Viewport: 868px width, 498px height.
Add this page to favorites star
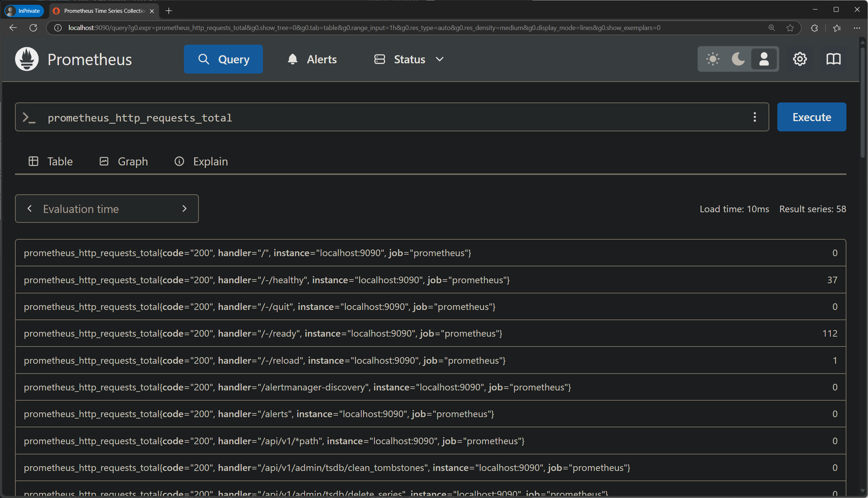(790, 28)
